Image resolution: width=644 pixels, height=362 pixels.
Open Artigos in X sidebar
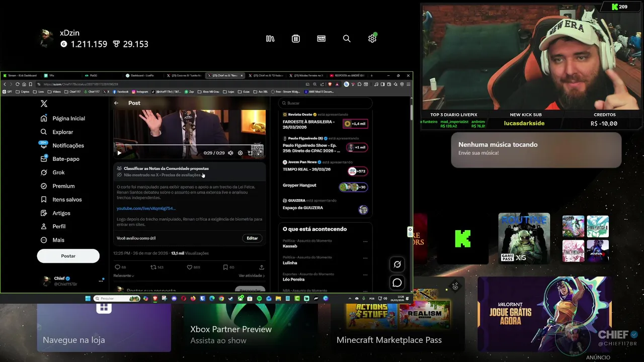tap(55, 213)
